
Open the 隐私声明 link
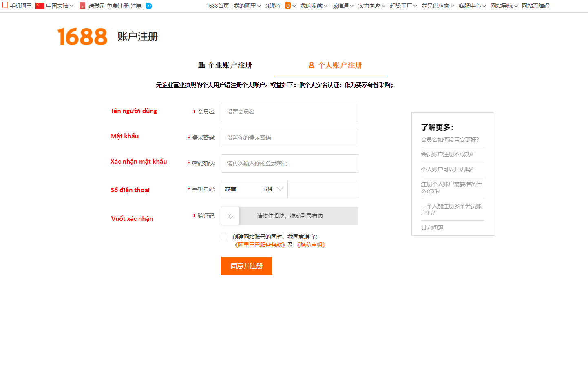tap(311, 245)
